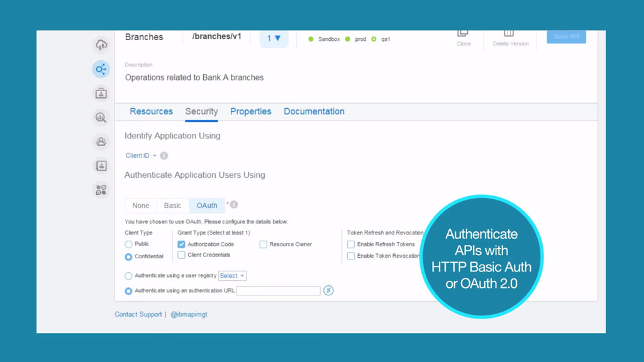Screen dimensions: 644x362
Task: Open the user registry Select dropdown
Action: pos(232,276)
